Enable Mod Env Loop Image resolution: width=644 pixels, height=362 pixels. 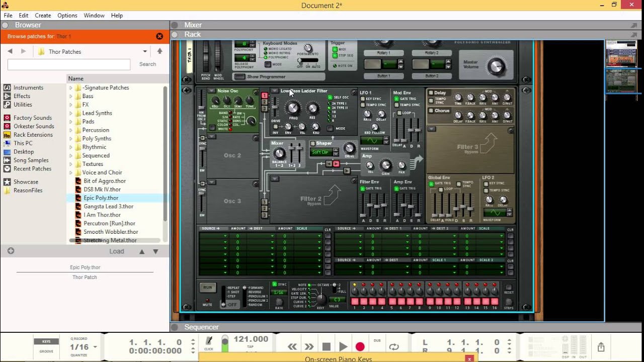[x=399, y=113]
